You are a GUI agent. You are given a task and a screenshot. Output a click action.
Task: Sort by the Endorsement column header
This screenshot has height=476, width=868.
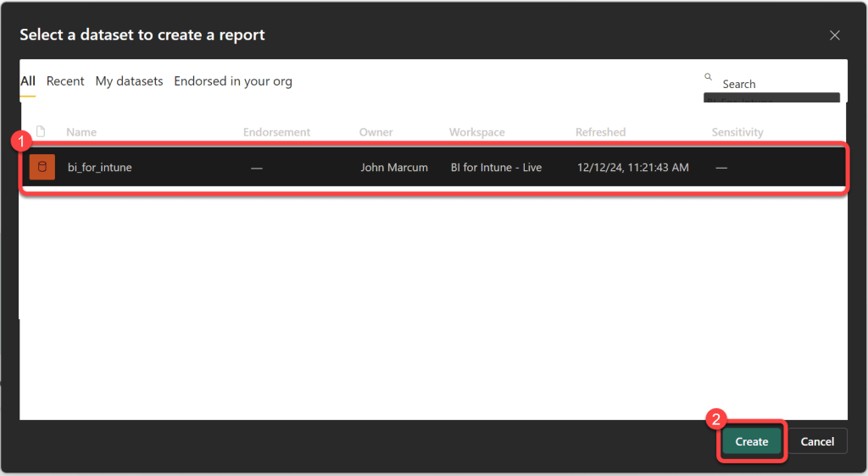(x=276, y=132)
